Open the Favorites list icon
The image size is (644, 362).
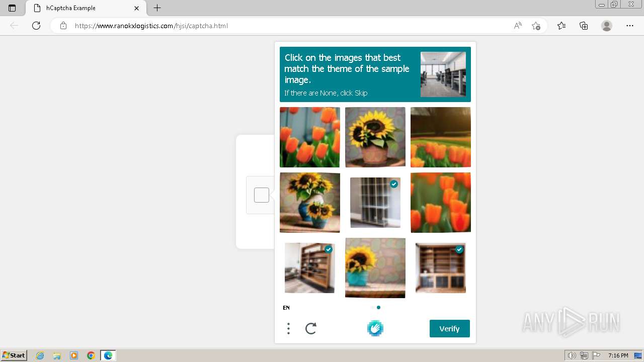(x=561, y=26)
